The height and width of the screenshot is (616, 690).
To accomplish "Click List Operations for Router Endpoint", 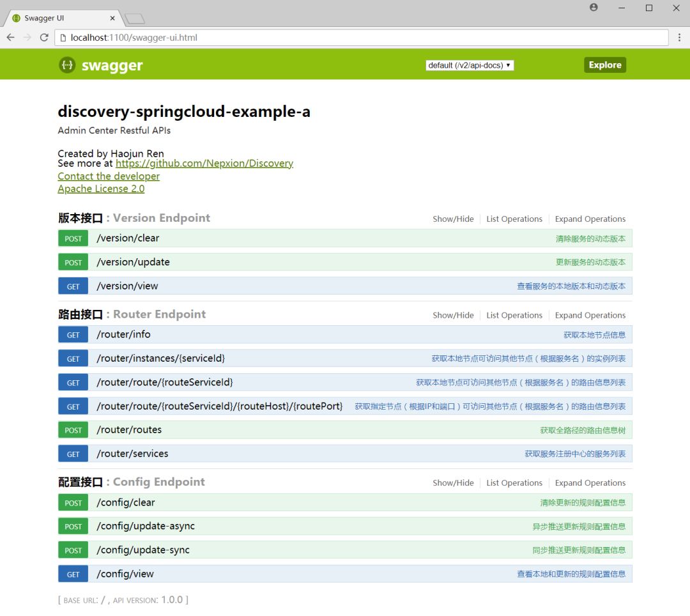I will (514, 315).
